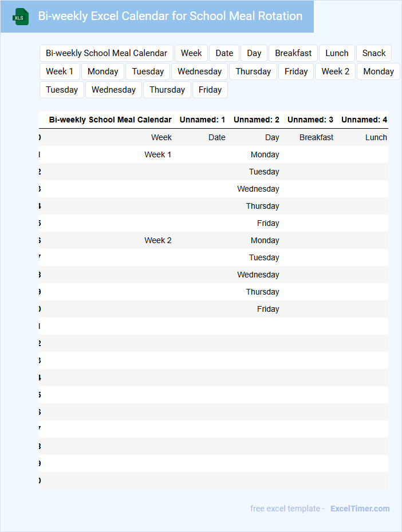Select the Day tag button
The width and height of the screenshot is (402, 532).
click(254, 53)
